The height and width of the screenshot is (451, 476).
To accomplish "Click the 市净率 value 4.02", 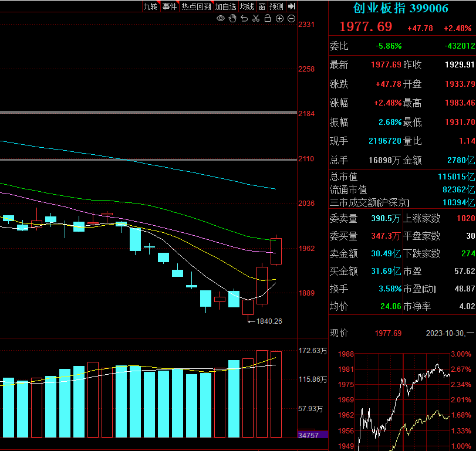I will (467, 306).
